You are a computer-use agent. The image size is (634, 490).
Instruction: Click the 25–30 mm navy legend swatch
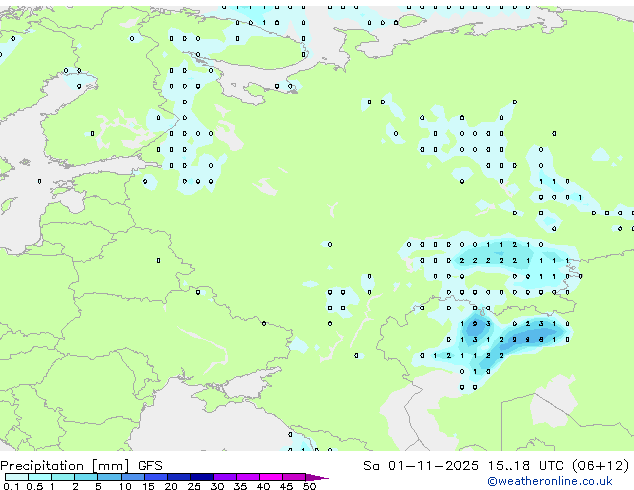(x=201, y=477)
